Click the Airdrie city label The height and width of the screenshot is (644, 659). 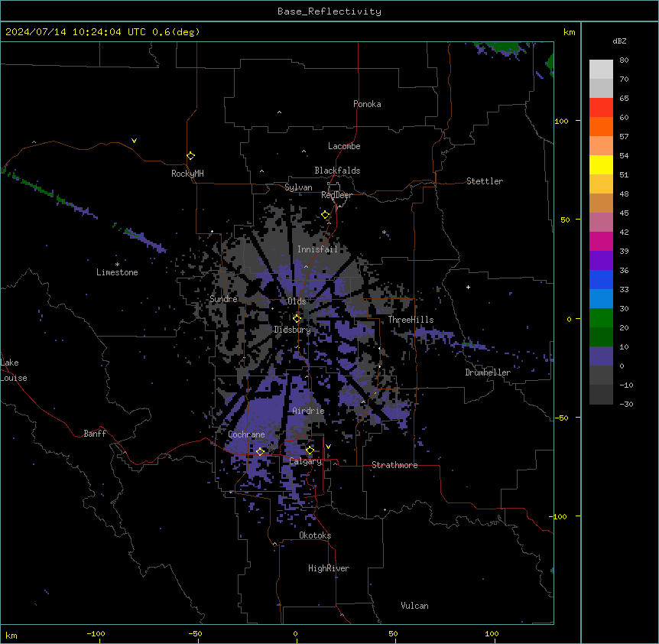pyautogui.click(x=308, y=411)
